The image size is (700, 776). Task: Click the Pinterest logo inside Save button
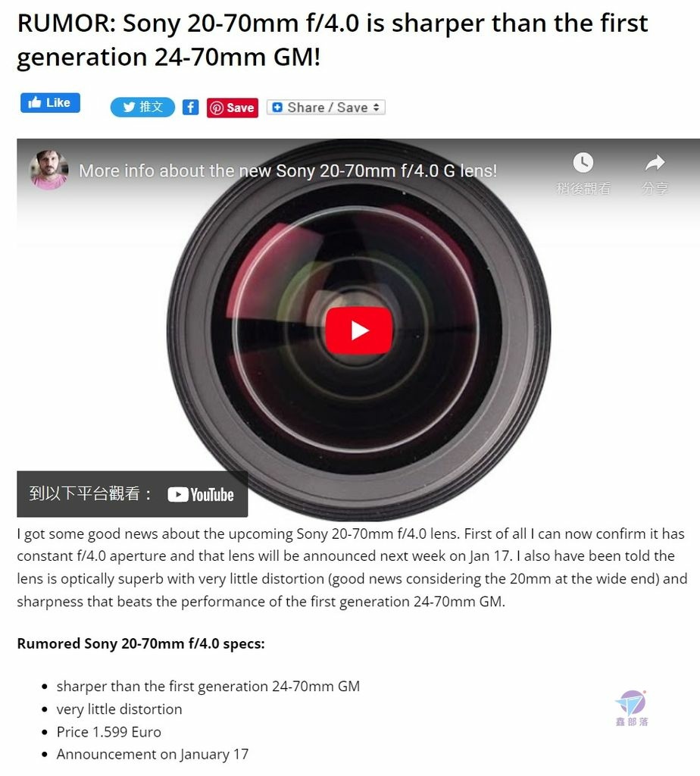click(216, 108)
